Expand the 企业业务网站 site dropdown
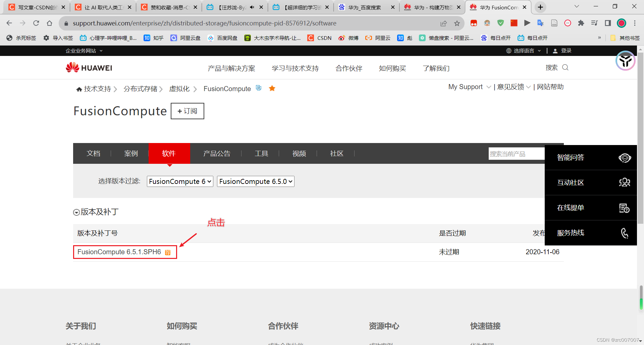The width and height of the screenshot is (644, 345). pos(84,51)
